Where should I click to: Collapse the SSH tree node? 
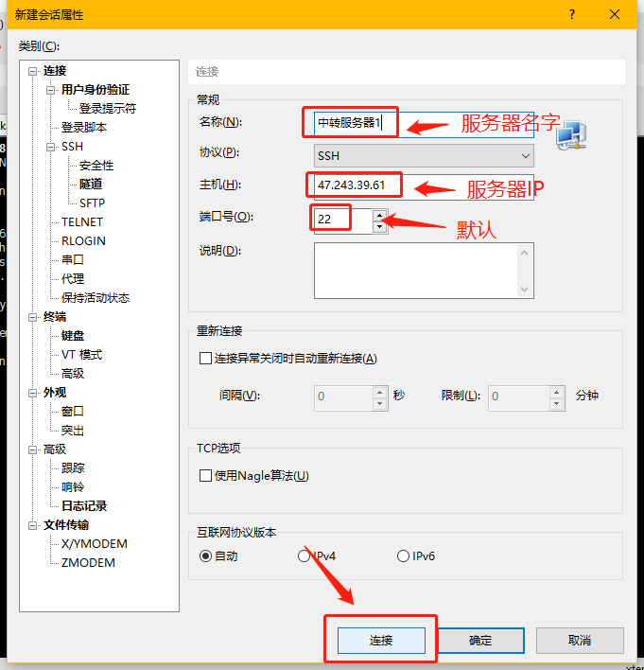[x=50, y=147]
